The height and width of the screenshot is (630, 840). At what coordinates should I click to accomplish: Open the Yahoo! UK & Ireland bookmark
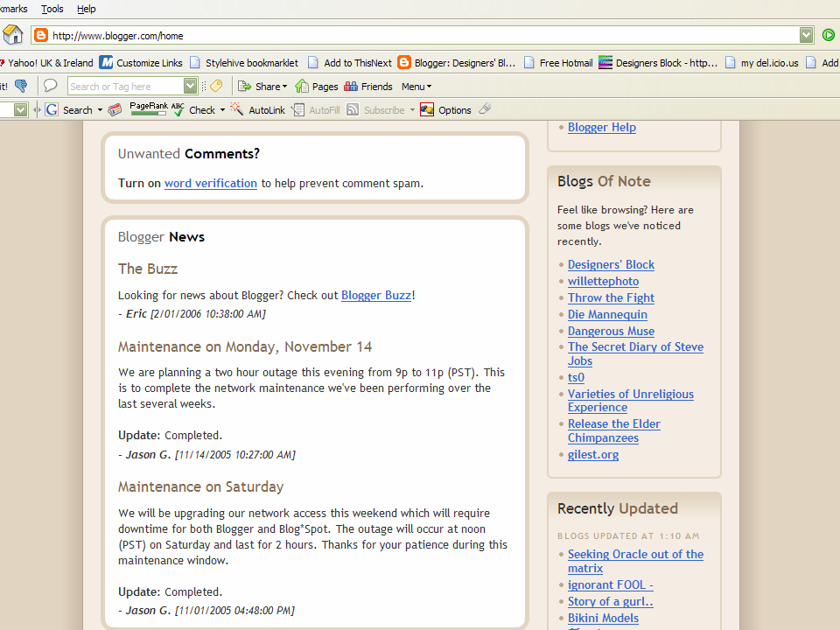click(46, 63)
